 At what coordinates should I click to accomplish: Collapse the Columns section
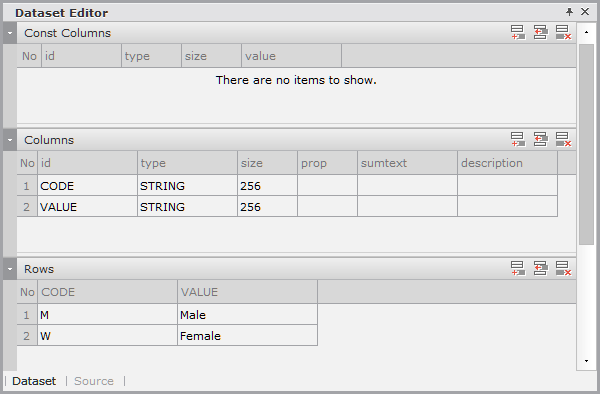tap(10, 140)
